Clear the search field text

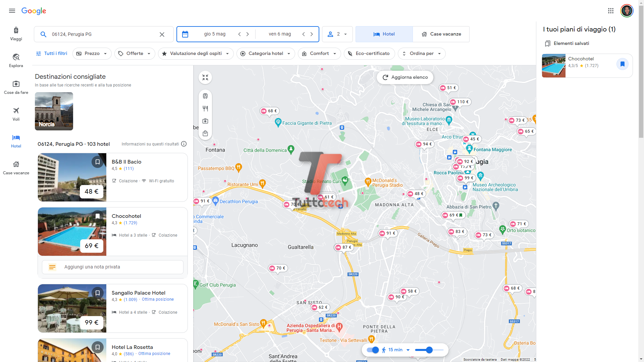162,34
